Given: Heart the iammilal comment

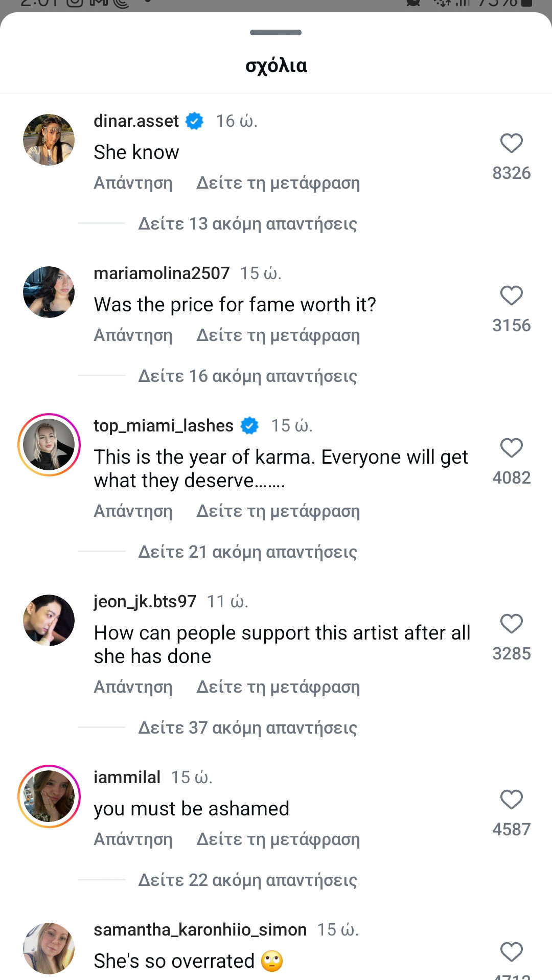Looking at the screenshot, I should tap(511, 800).
